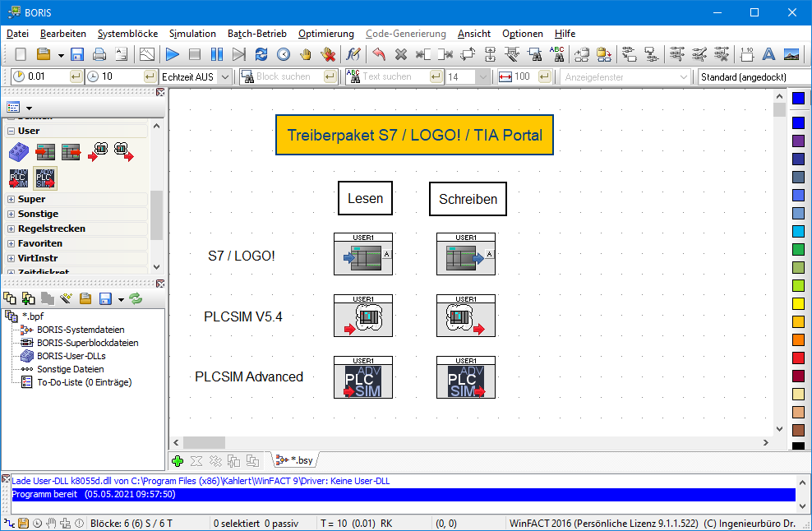
Task: Expand the Sonstige block group
Action: click(11, 214)
